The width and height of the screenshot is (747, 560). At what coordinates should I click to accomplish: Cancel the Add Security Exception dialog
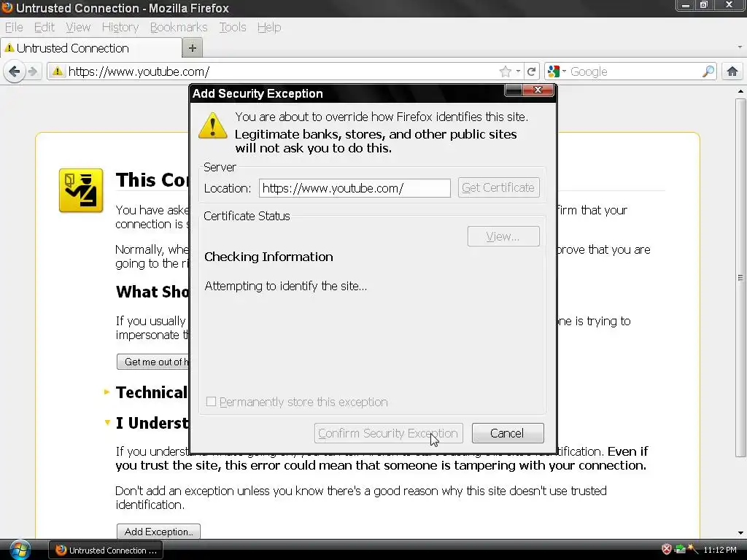pos(508,433)
